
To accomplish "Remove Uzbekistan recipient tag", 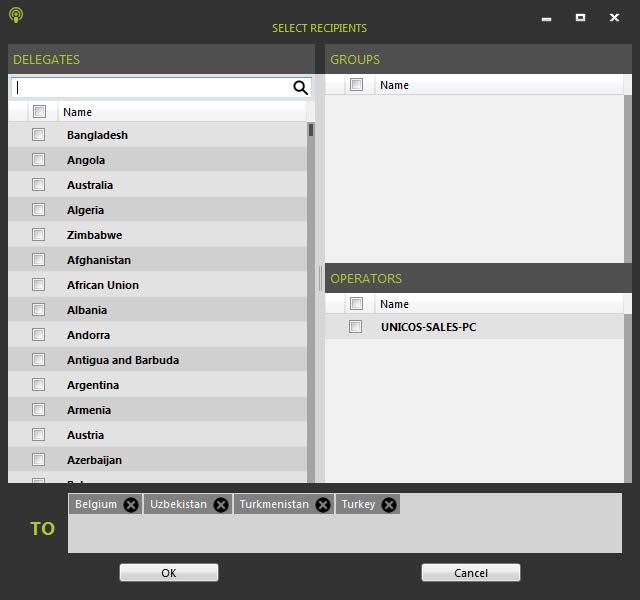I will pyautogui.click(x=220, y=505).
